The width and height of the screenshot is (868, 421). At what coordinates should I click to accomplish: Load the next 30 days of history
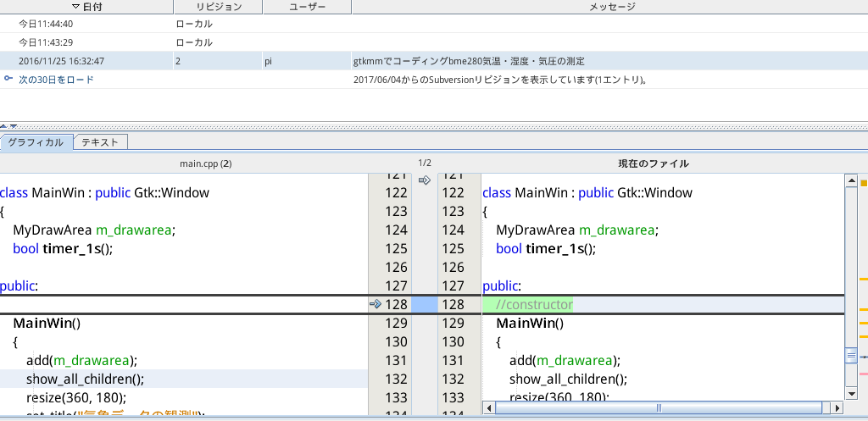56,80
